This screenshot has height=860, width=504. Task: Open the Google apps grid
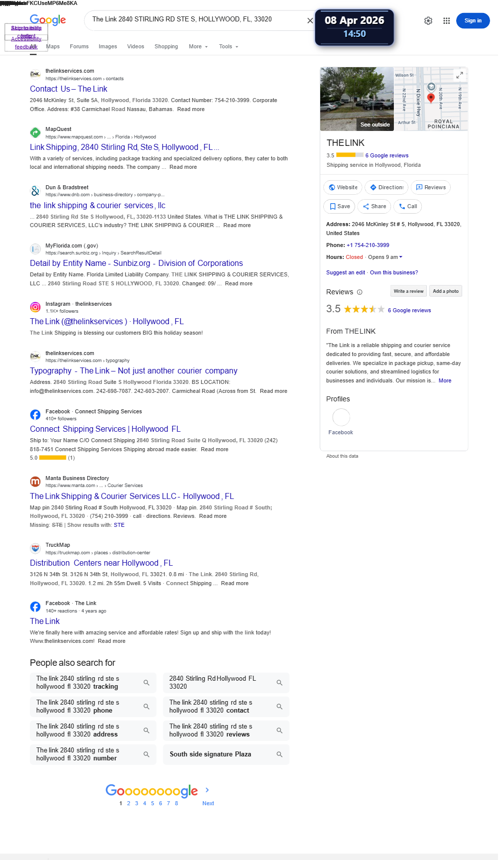pos(447,21)
